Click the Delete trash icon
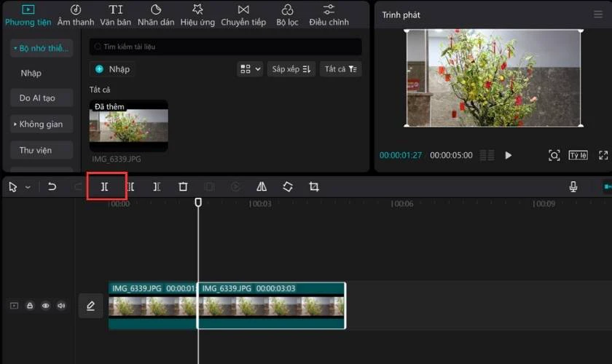 183,187
